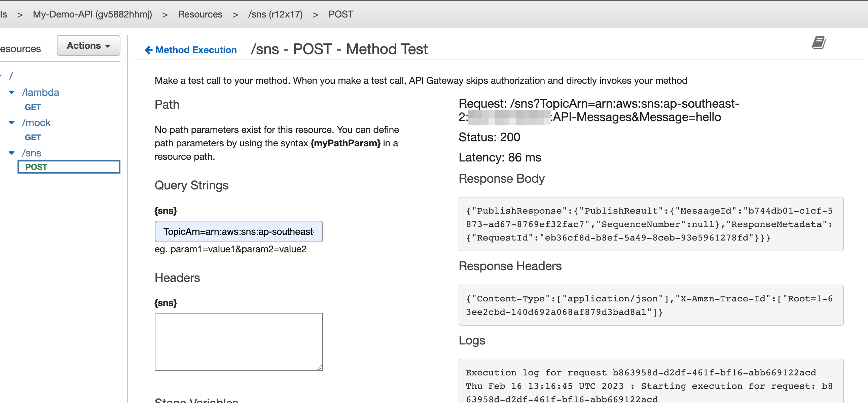This screenshot has height=403, width=868.
Task: Click the Method Execution link
Action: click(196, 50)
